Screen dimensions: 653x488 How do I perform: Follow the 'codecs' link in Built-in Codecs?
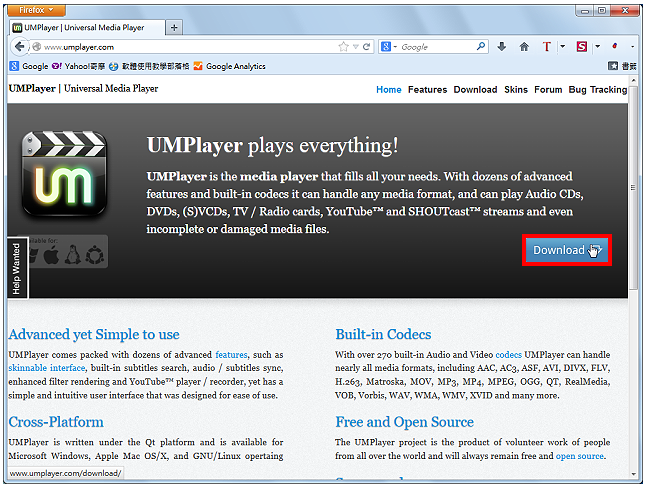point(508,355)
